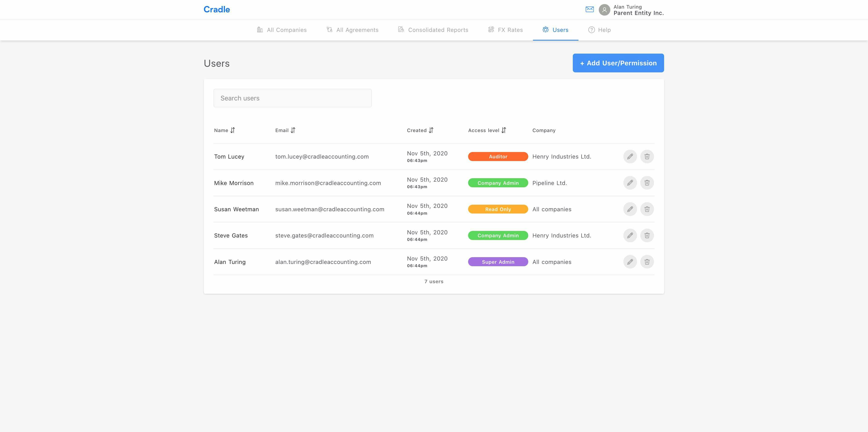Delete Tom Lucey using trash icon
The height and width of the screenshot is (432, 868).
pyautogui.click(x=647, y=157)
